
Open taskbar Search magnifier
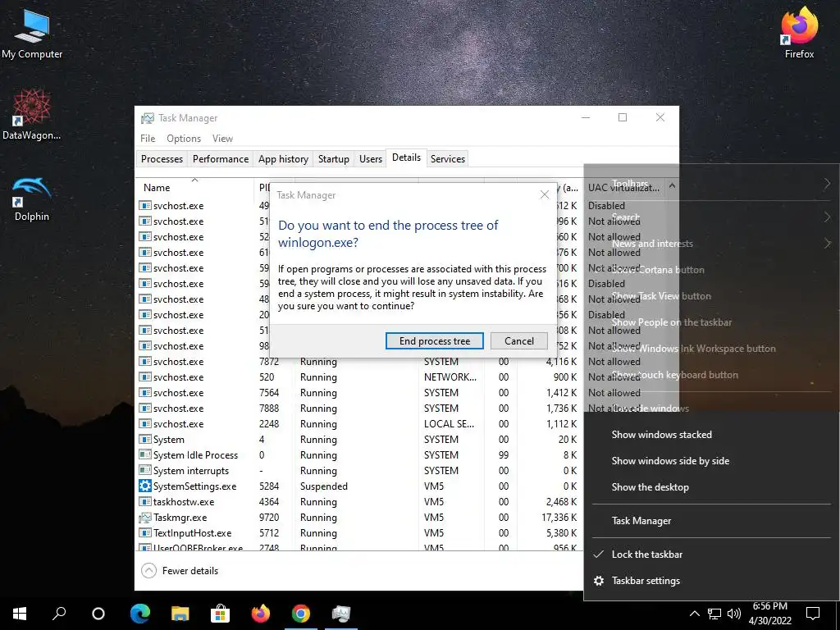[59, 614]
